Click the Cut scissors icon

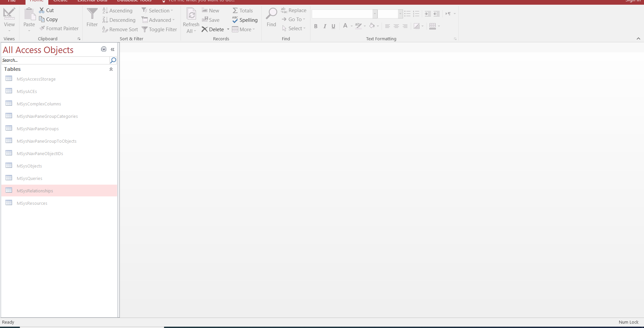point(42,10)
